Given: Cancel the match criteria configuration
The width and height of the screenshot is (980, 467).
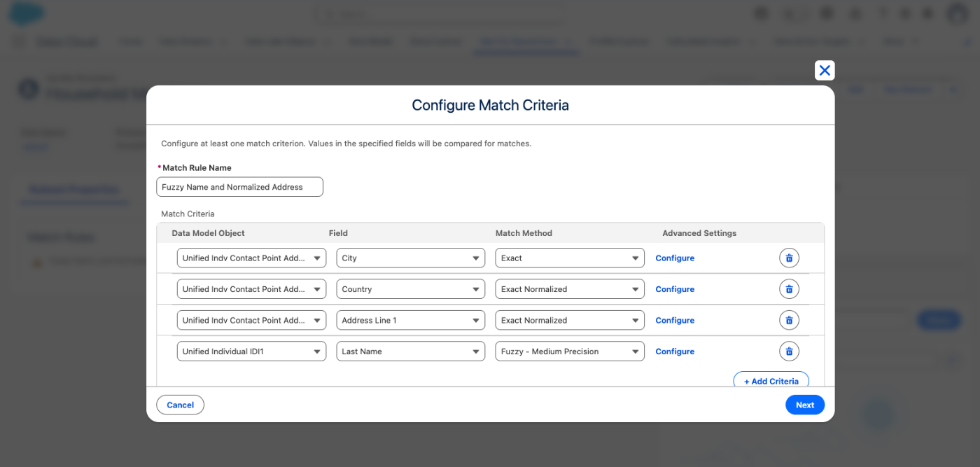Looking at the screenshot, I should tap(180, 405).
